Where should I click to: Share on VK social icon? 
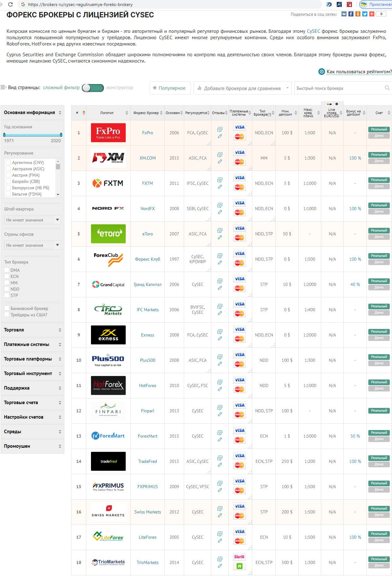tap(344, 14)
